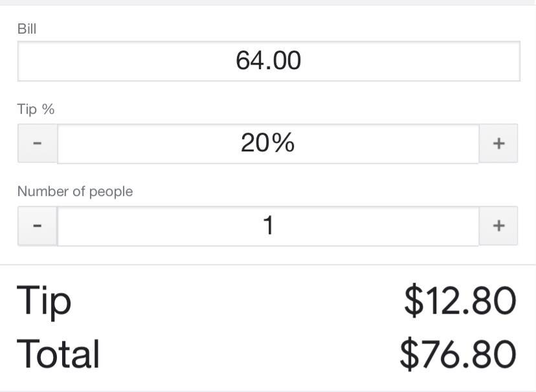Click the people count value of 1
Image resolution: width=536 pixels, height=392 pixels.
coord(268,225)
